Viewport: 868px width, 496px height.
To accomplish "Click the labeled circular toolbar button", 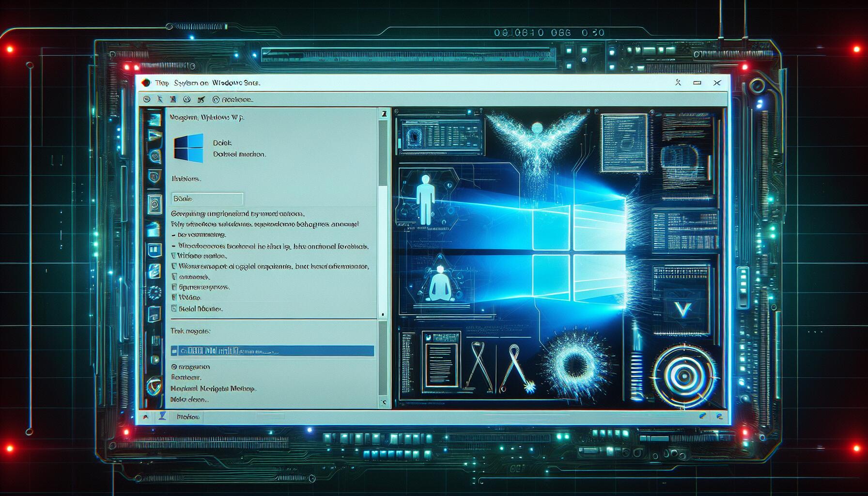I will click(232, 100).
